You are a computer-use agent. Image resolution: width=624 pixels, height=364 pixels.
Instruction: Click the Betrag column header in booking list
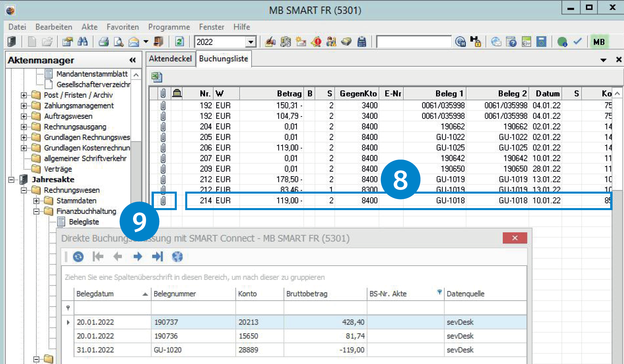click(272, 94)
